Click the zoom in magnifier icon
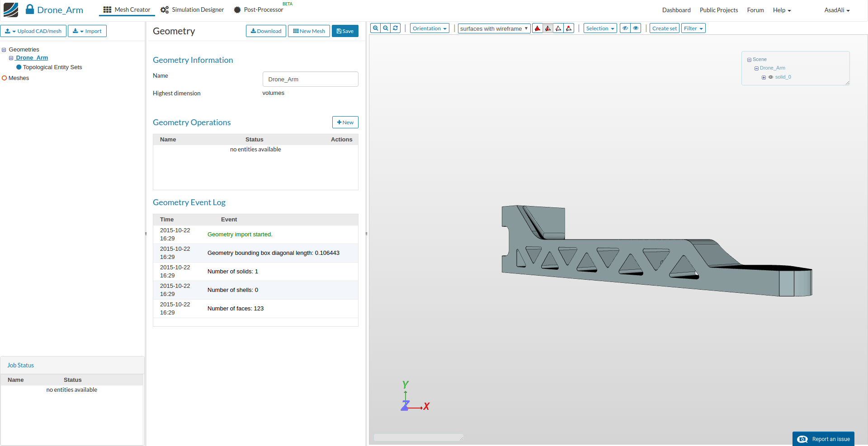The width and height of the screenshot is (868, 446). pyautogui.click(x=375, y=28)
